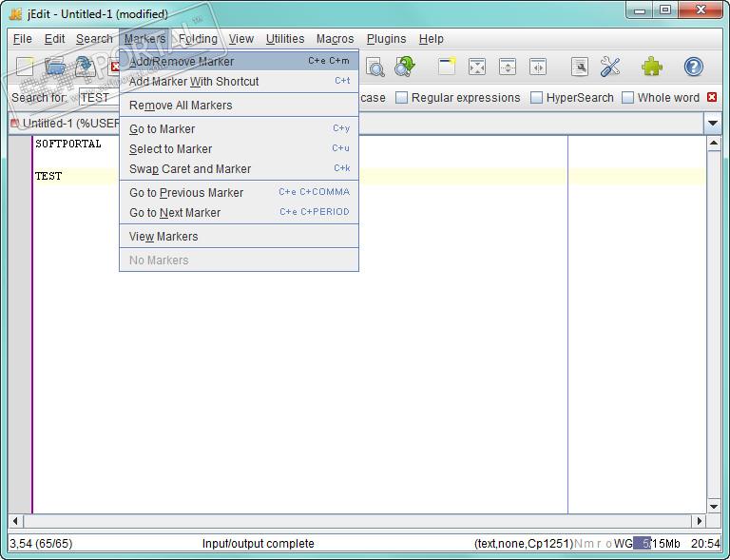
Task: Click the 20:54 clock in status bar
Action: [x=705, y=543]
